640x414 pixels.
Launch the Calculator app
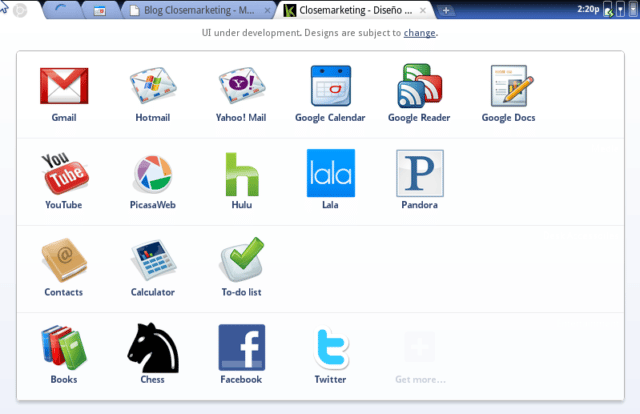click(153, 260)
